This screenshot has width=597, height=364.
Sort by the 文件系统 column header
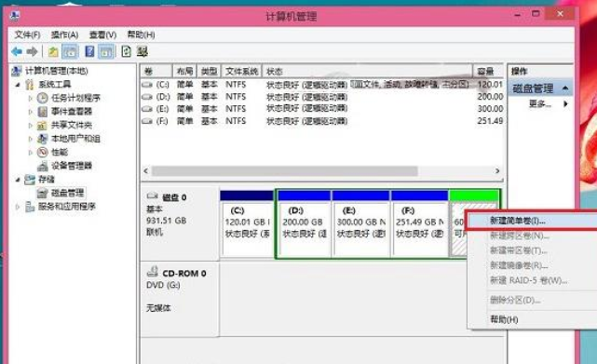pyautogui.click(x=242, y=71)
